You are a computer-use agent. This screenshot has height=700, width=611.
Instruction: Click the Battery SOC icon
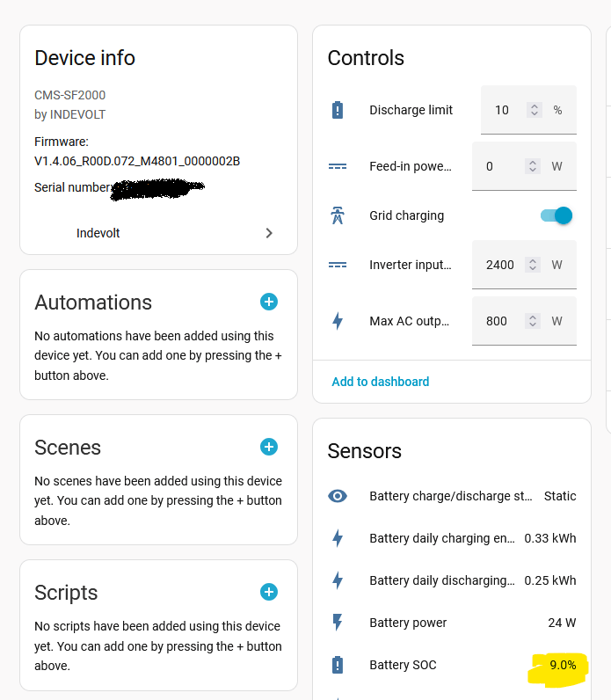click(338, 665)
